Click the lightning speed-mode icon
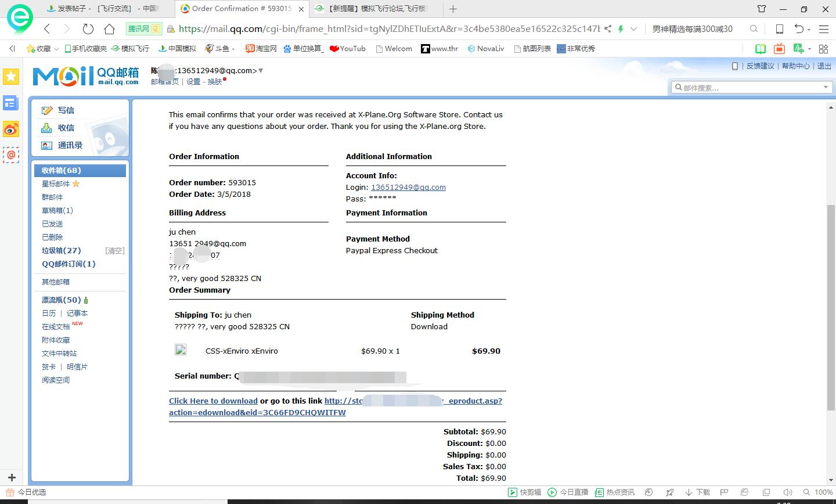The height and width of the screenshot is (504, 836). point(621,28)
